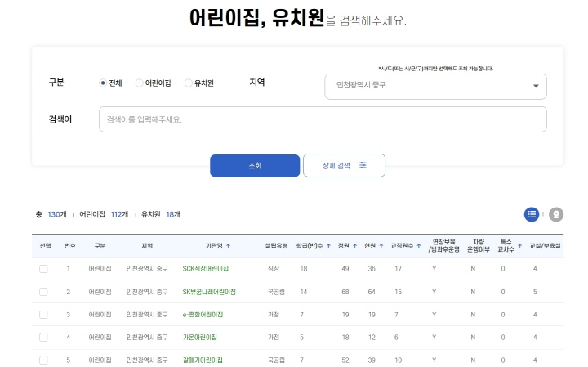Click 국공립 type in SK뷰꿈나래어린이집 row
588x367 pixels.
[x=276, y=292]
